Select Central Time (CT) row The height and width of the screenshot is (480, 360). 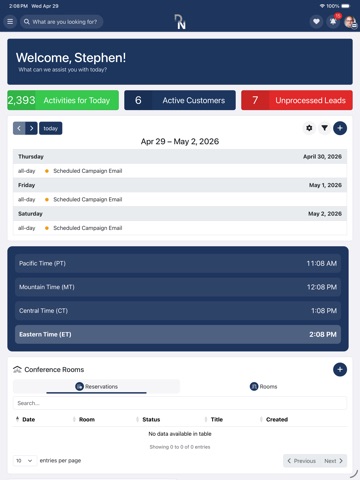[x=178, y=311]
